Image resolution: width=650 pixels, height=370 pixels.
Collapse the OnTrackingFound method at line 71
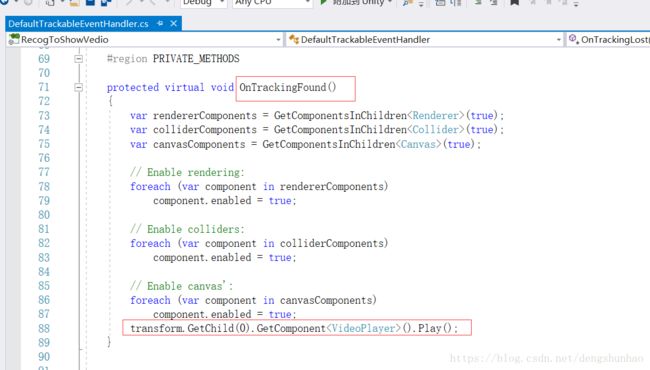pos(78,87)
